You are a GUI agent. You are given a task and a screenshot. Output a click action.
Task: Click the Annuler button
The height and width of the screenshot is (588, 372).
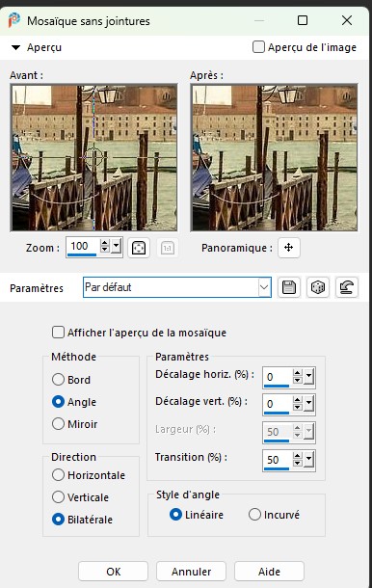tap(191, 571)
